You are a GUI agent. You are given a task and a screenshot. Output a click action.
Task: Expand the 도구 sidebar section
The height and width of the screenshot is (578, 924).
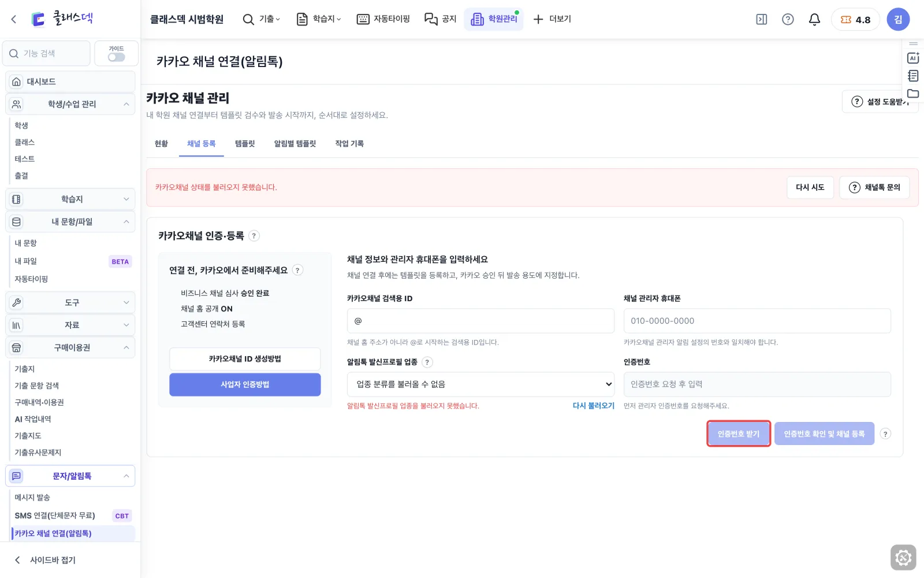(x=70, y=302)
